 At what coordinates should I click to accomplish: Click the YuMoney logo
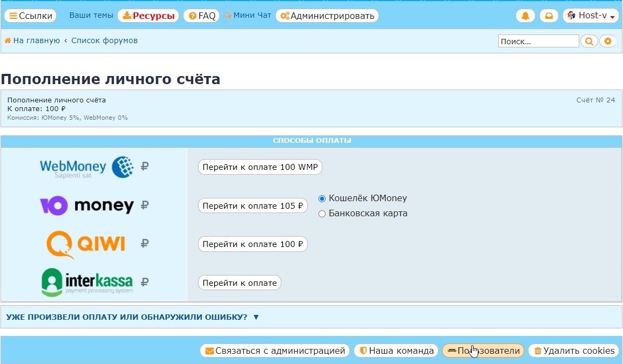pos(86,205)
